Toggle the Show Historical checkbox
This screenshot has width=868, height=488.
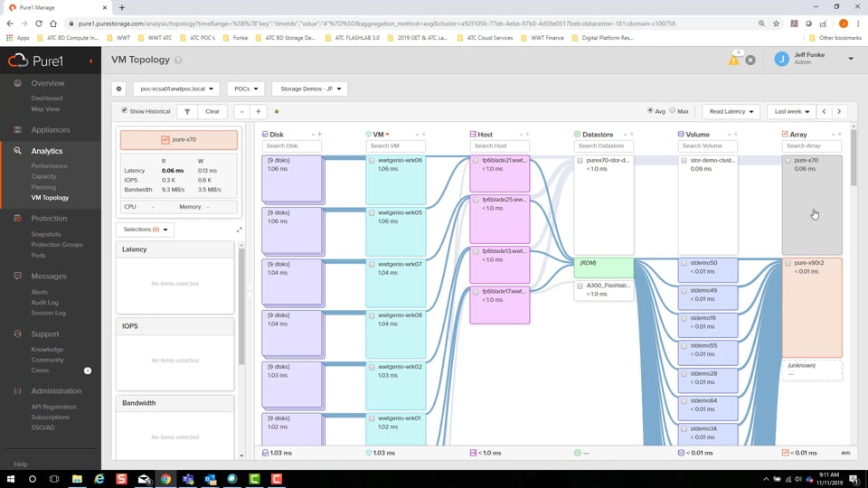[124, 110]
